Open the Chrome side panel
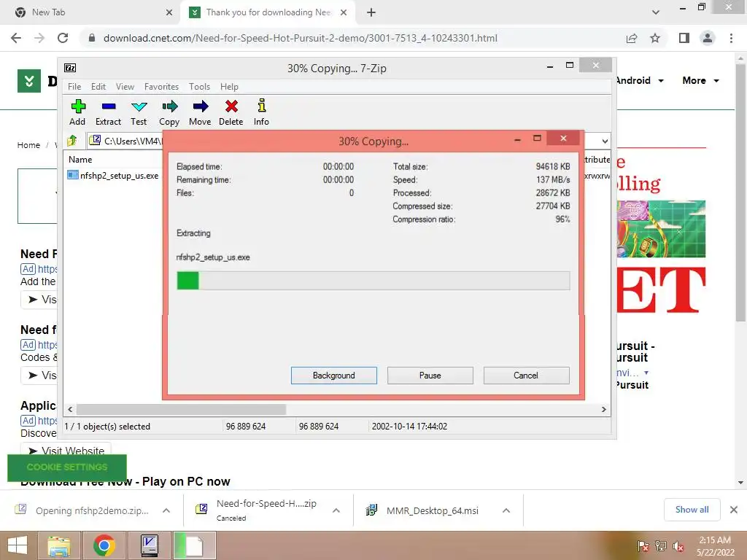Image resolution: width=747 pixels, height=560 pixels. [x=684, y=38]
